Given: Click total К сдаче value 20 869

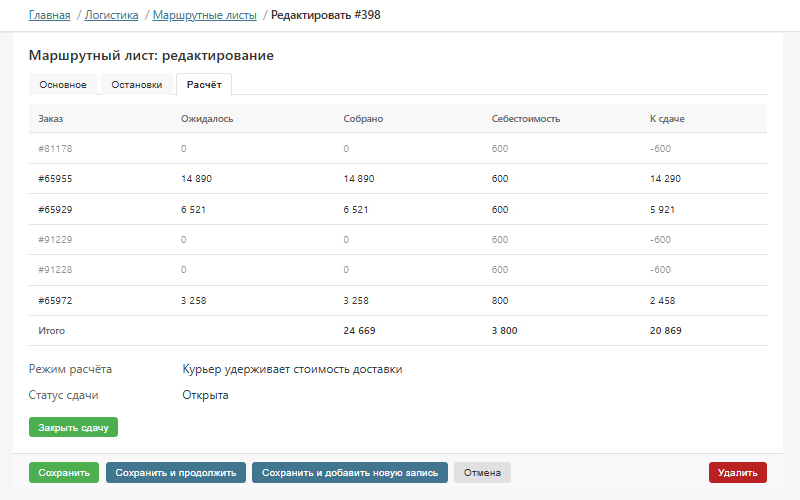Looking at the screenshot, I should click(x=666, y=331).
